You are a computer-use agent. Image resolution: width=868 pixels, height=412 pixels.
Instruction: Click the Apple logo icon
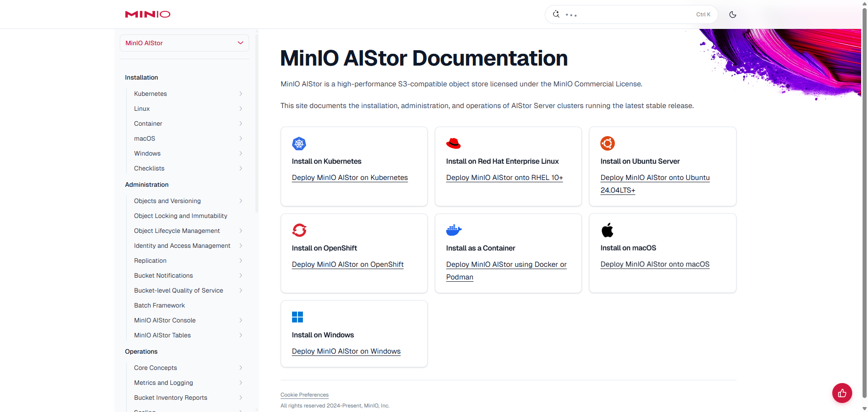(608, 230)
